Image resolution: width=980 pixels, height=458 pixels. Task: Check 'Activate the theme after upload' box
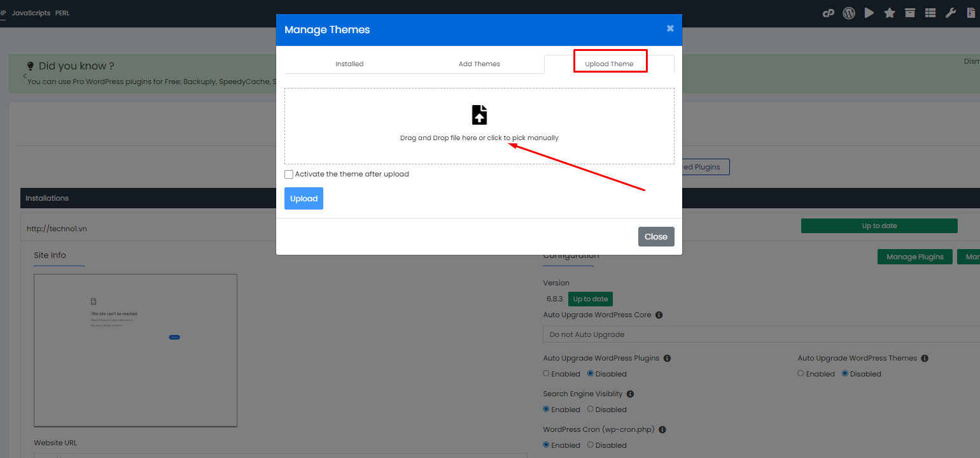(x=289, y=174)
